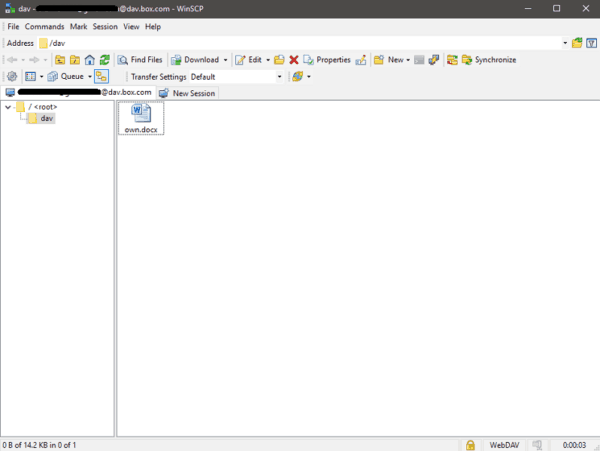Viewport: 600px width, 451px height.
Task: Expand the Download button dropdown arrow
Action: click(226, 60)
